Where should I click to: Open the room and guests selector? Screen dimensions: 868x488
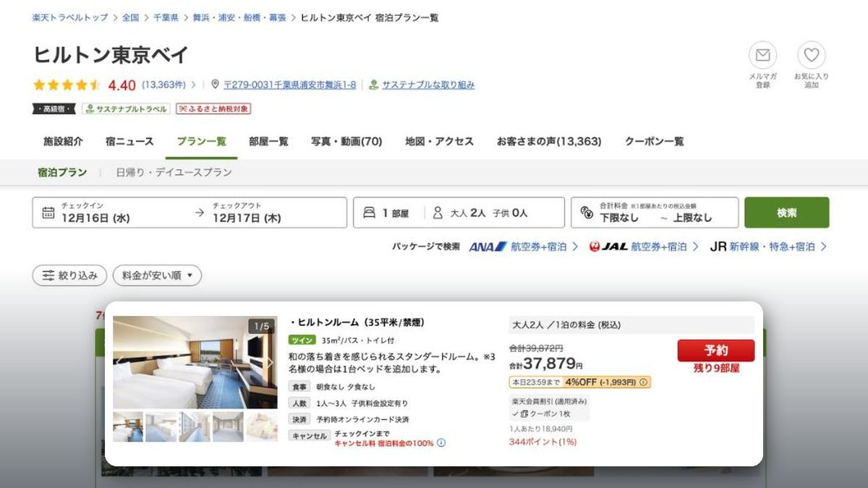point(459,213)
